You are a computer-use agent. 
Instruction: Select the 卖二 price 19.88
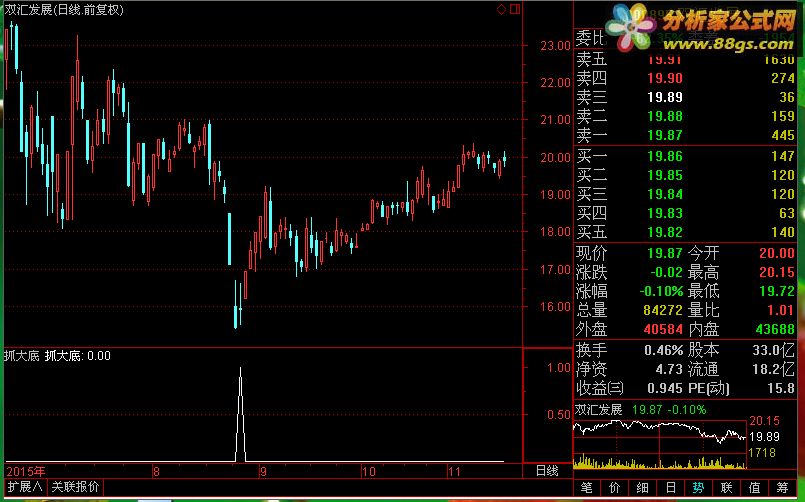tap(665, 116)
